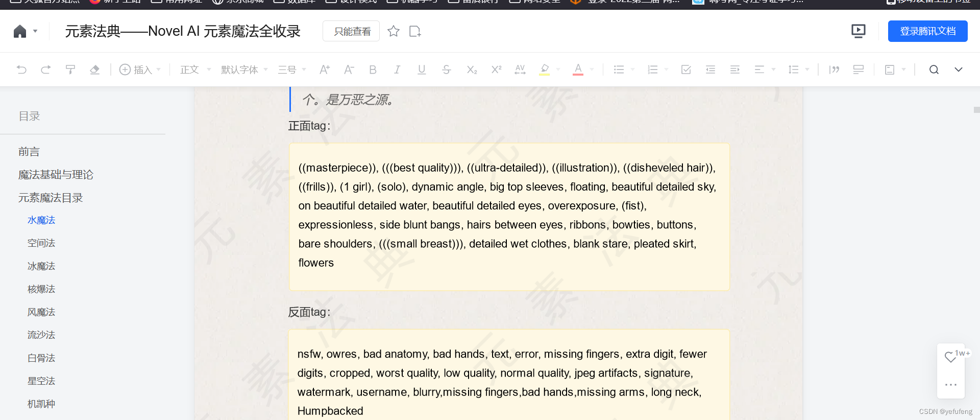The width and height of the screenshot is (980, 420).
Task: Click the highlight block icon after blockquote
Action: tap(859, 69)
